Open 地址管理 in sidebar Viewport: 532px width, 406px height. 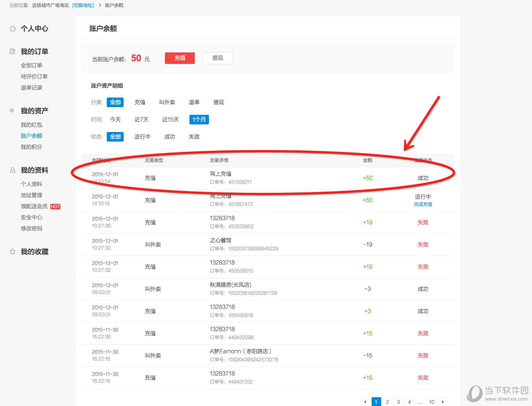(31, 195)
